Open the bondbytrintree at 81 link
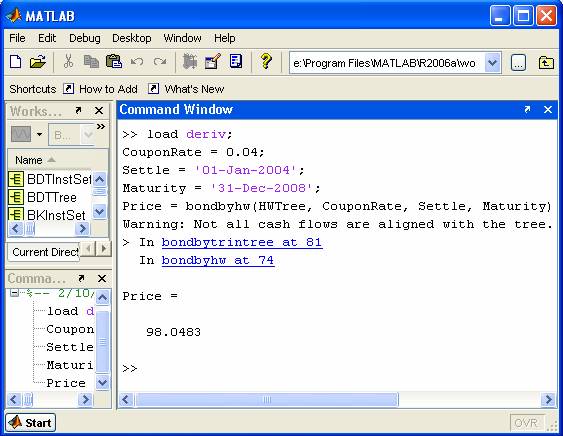This screenshot has height=436, width=563. click(242, 242)
